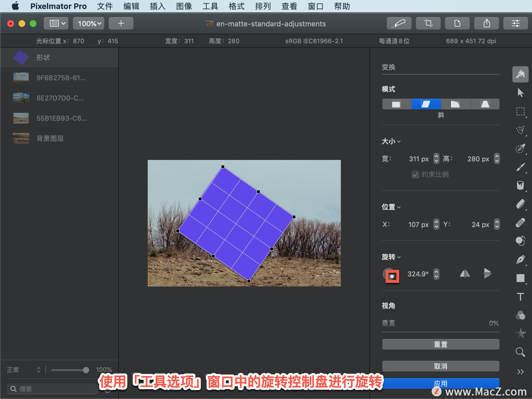The width and height of the screenshot is (532, 399).
Task: Choose the perspective transform mode
Action: (x=485, y=104)
